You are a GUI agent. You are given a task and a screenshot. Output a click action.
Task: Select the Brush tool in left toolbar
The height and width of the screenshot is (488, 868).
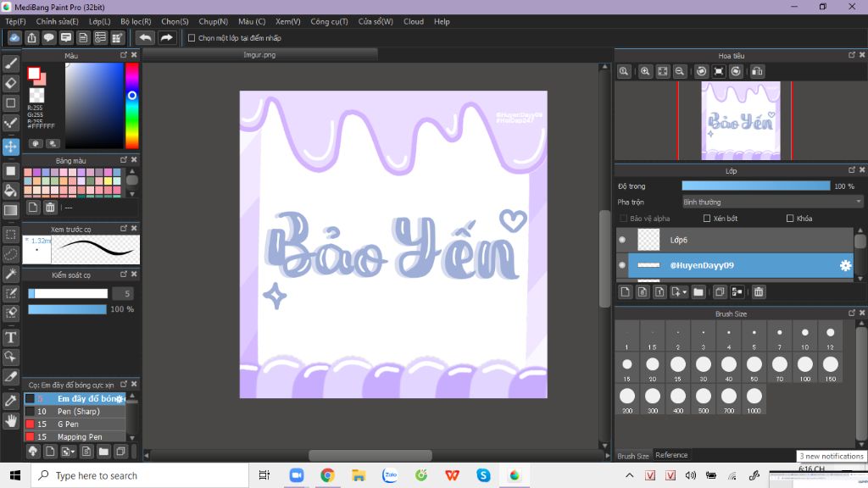(x=10, y=64)
